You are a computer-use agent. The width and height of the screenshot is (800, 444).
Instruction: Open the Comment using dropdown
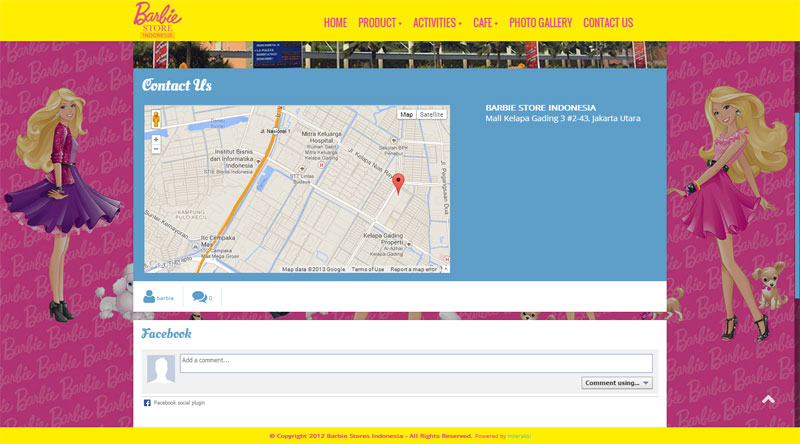click(617, 383)
